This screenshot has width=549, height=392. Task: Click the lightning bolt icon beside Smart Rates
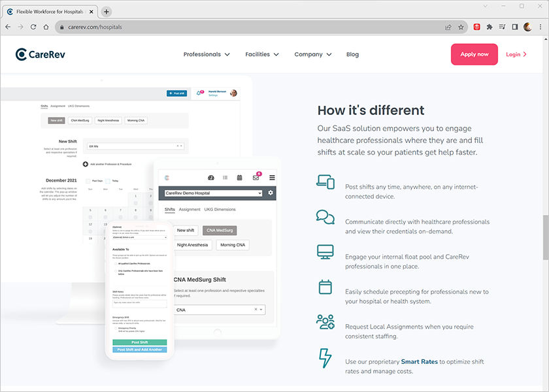[x=325, y=358]
